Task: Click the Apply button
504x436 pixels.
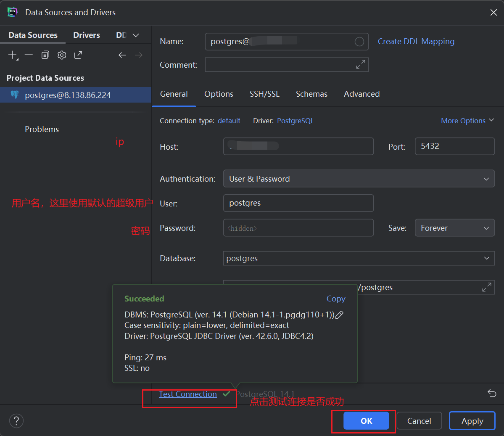Action: (472, 421)
